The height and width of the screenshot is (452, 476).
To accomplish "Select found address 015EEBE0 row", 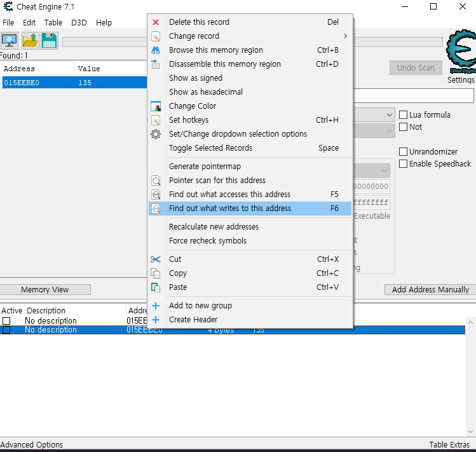I will coord(75,83).
